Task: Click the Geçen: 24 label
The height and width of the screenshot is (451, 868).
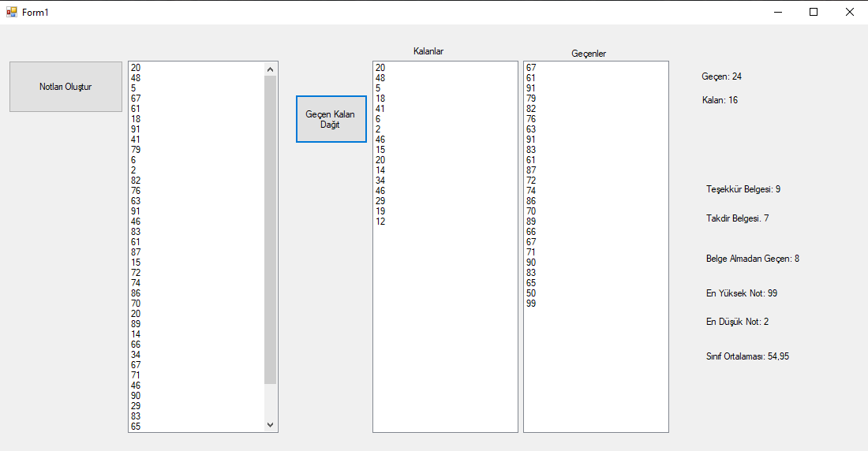Action: pyautogui.click(x=721, y=76)
